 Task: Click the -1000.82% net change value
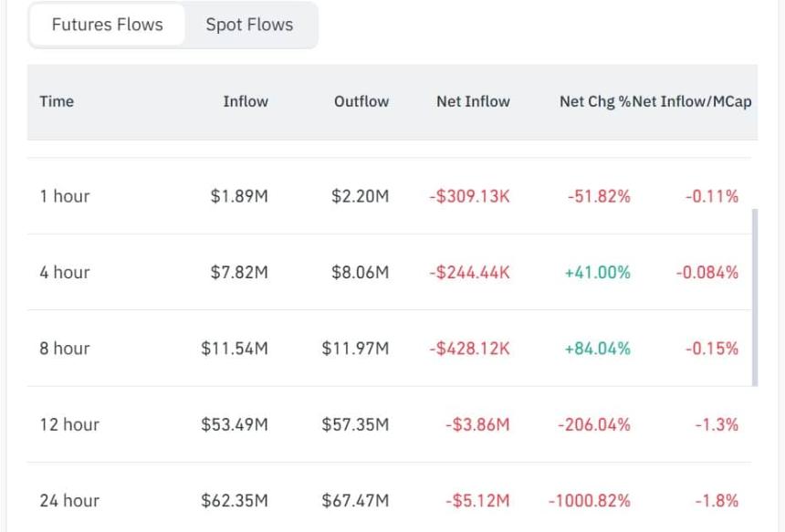(x=590, y=500)
